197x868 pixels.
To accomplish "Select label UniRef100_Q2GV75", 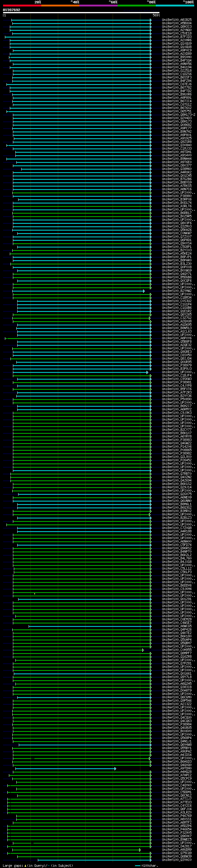I will tap(177, 494).
